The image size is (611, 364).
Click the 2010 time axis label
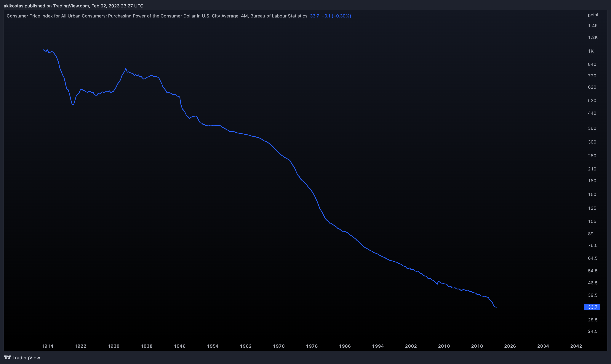pos(444,346)
